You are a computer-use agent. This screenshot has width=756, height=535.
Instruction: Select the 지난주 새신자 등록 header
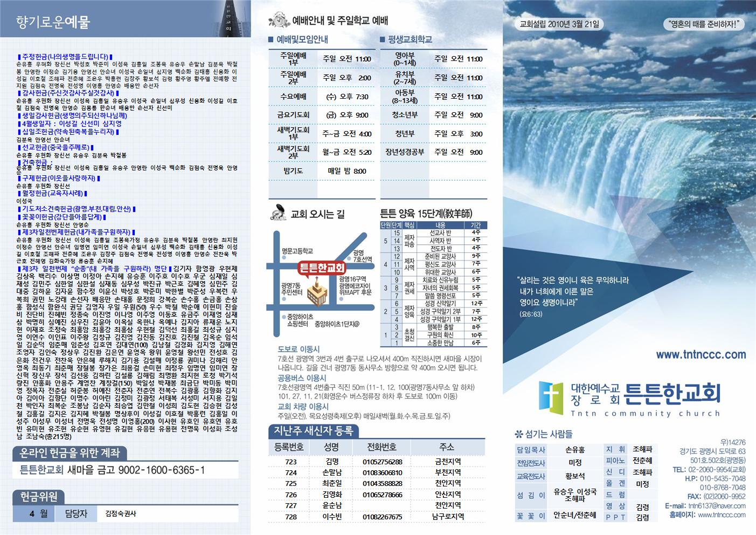click(x=314, y=430)
